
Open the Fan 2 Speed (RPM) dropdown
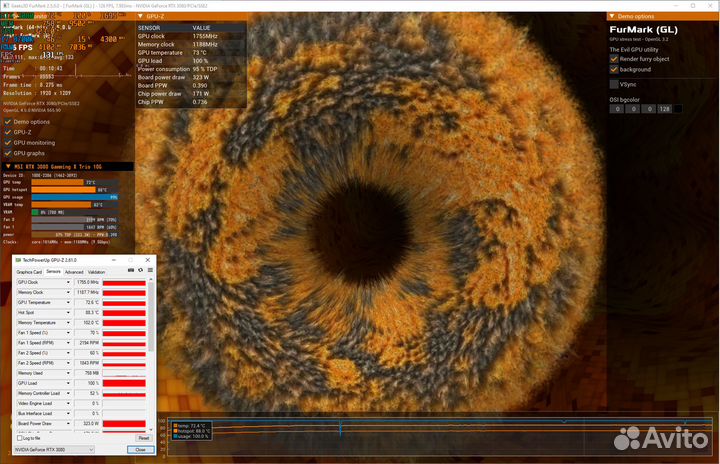(x=68, y=363)
